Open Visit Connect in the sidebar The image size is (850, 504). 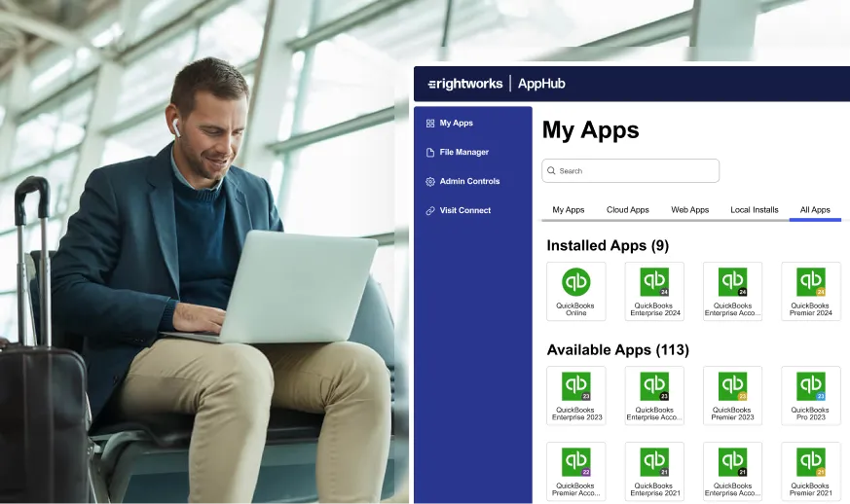click(465, 210)
